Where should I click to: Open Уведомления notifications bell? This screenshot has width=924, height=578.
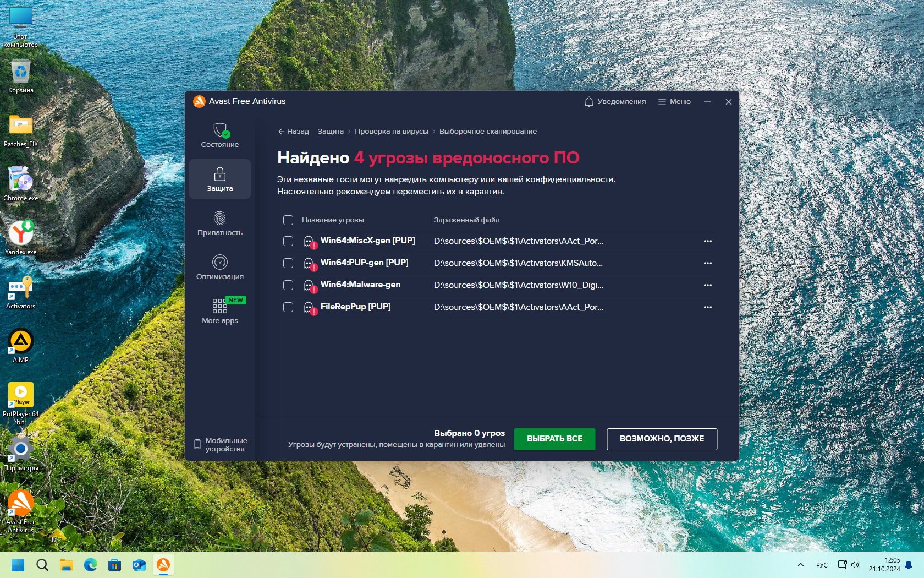pos(615,102)
